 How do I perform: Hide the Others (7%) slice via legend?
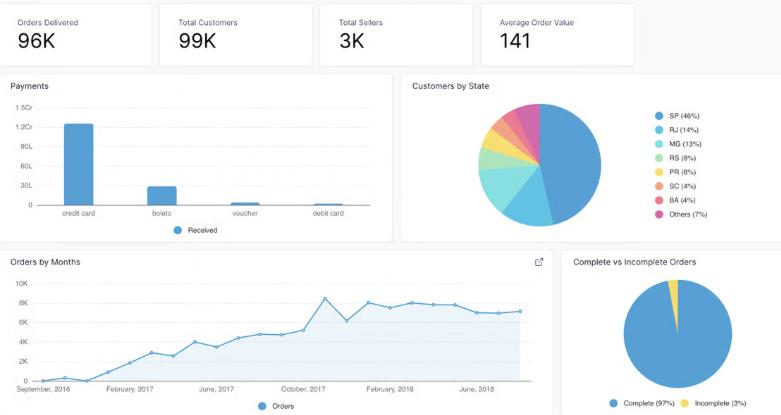click(x=681, y=214)
